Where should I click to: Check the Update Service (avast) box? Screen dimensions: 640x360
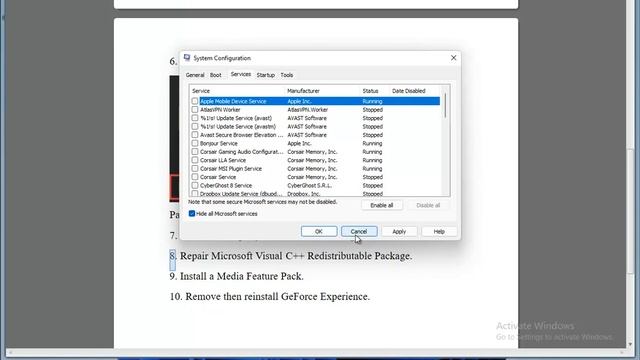coord(195,118)
